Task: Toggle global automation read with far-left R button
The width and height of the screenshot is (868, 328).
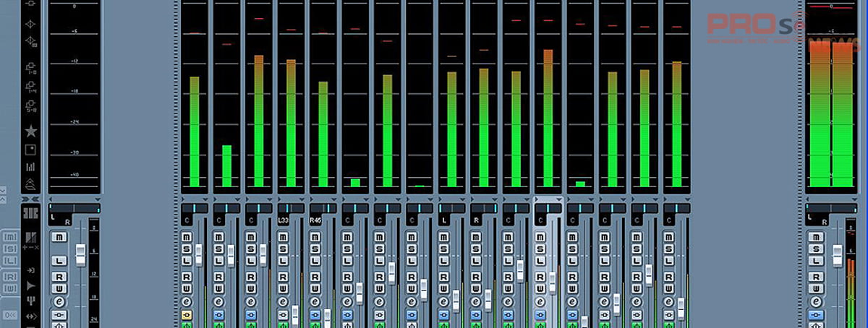Action: tap(10, 277)
